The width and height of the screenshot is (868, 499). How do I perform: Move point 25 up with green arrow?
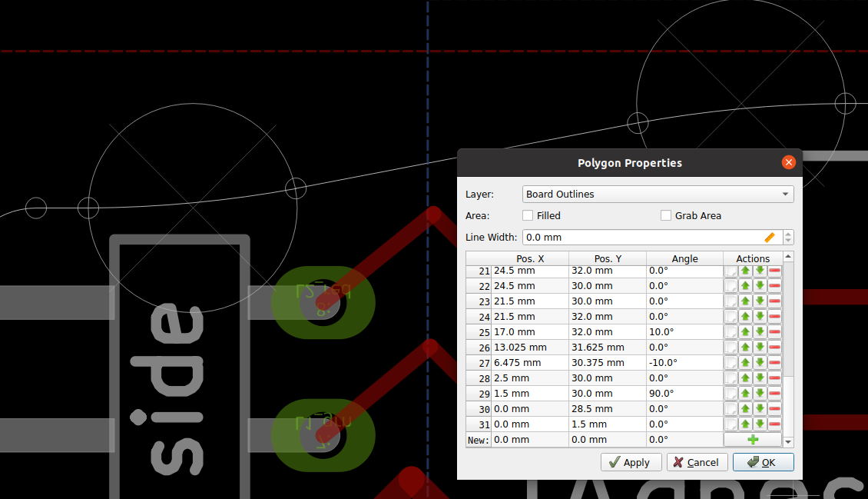click(x=744, y=331)
